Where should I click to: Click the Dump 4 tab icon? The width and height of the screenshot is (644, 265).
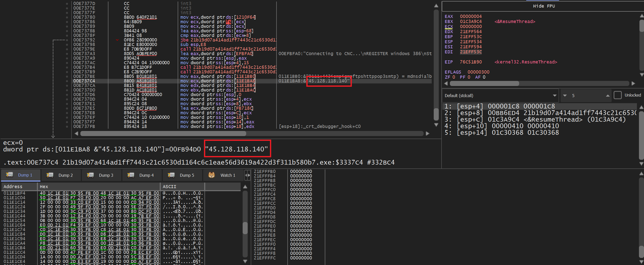(131, 175)
